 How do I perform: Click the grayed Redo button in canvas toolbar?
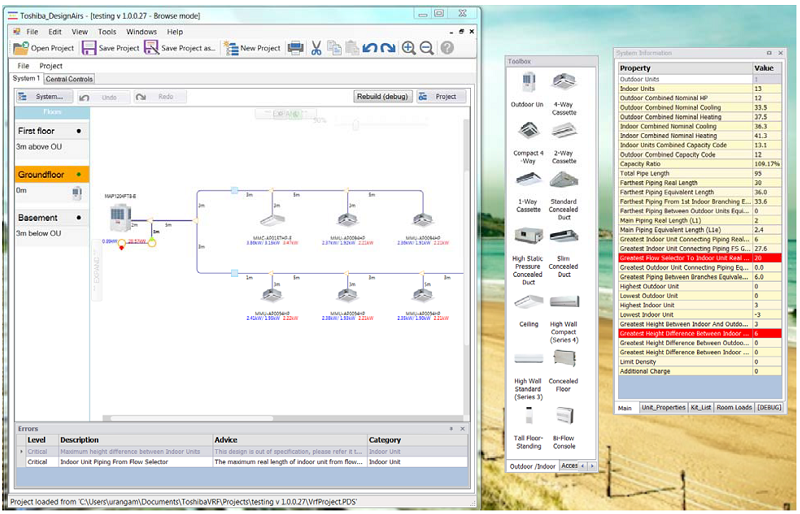pyautogui.click(x=160, y=96)
